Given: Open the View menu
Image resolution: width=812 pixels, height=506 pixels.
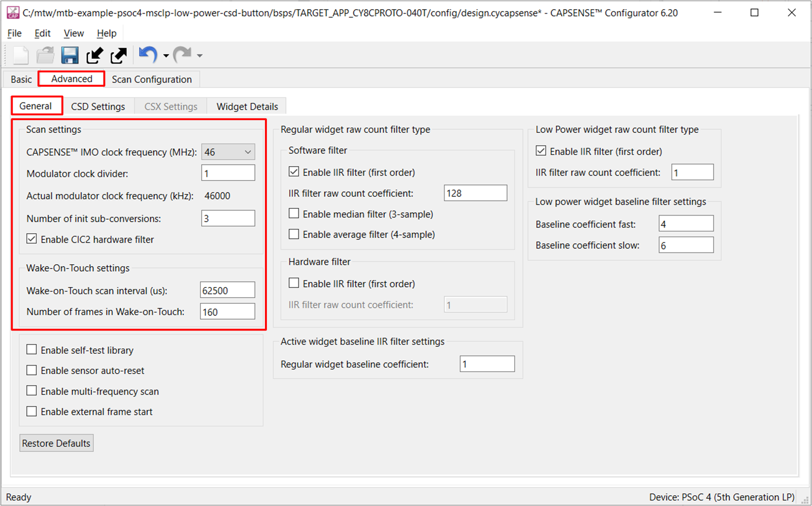Looking at the screenshot, I should click(x=74, y=33).
